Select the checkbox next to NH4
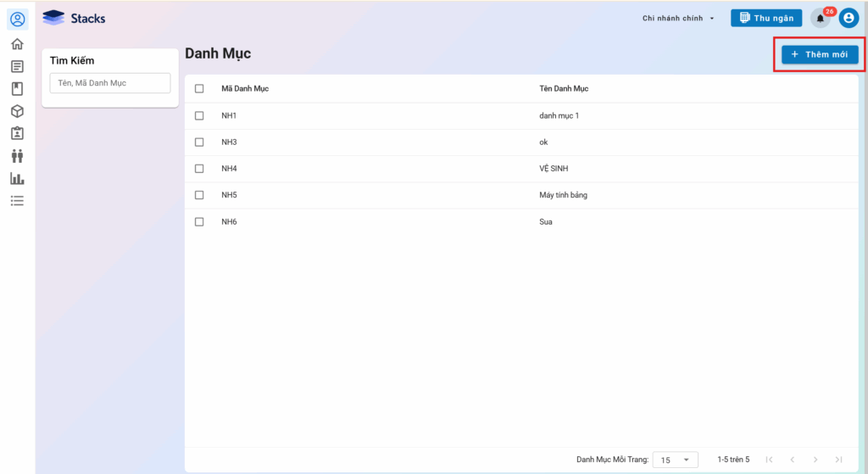 pos(200,169)
